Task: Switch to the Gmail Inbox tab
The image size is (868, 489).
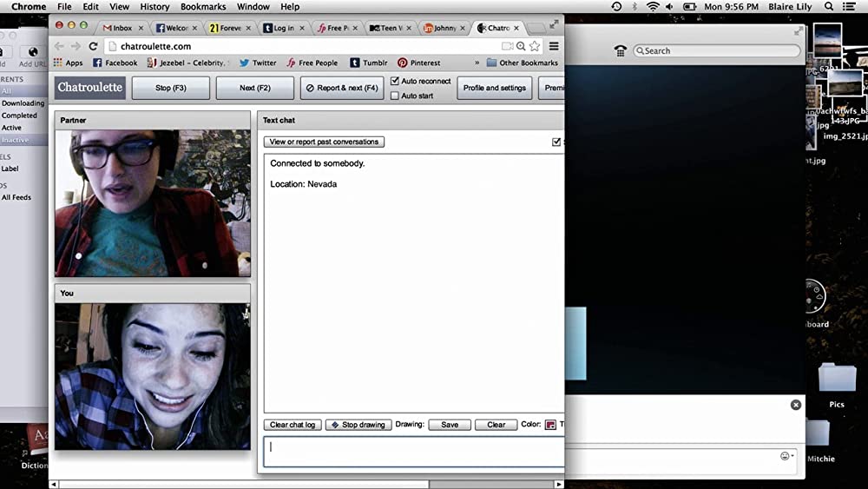Action: point(118,28)
